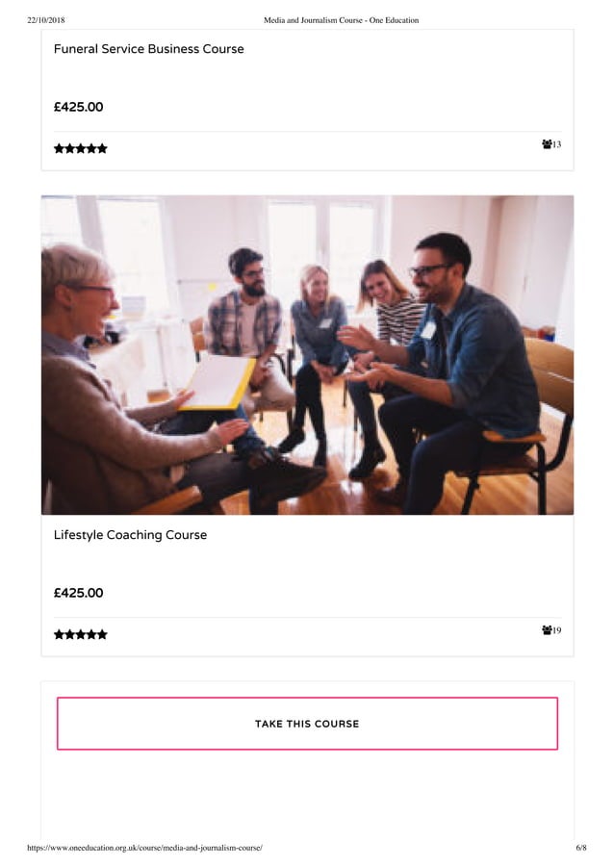This screenshot has height=868, width=614.
Task: Click the fifth star of Funeral Service rating
Action: click(x=102, y=148)
